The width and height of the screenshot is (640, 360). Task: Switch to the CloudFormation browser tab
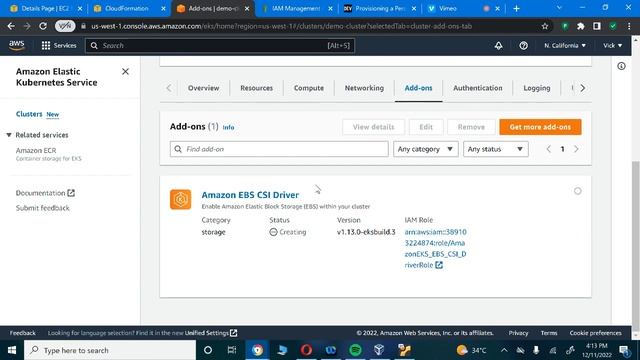click(x=127, y=8)
